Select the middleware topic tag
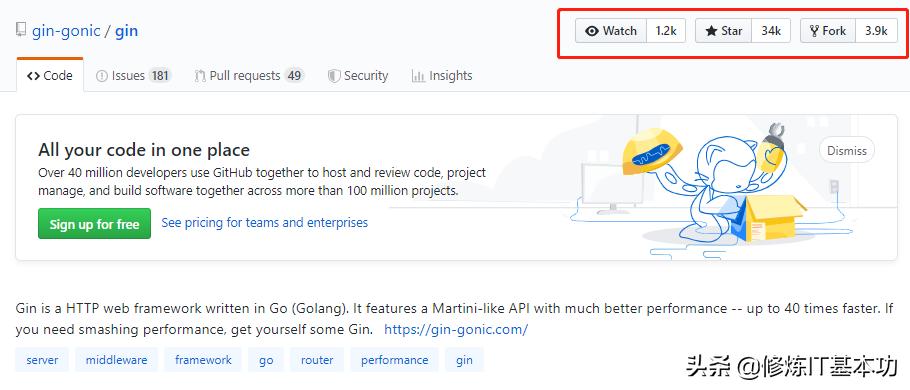 117,360
